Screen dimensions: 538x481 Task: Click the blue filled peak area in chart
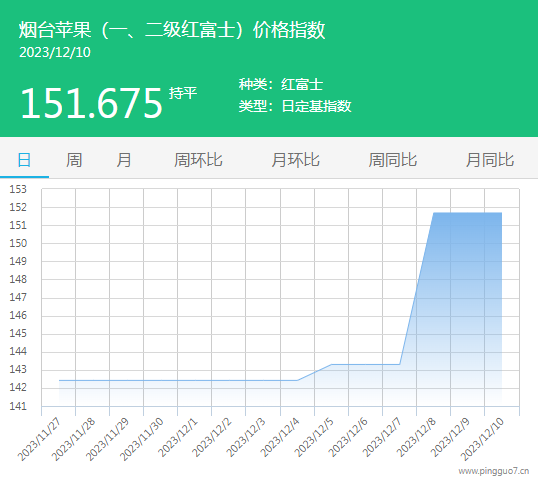[x=467, y=274]
